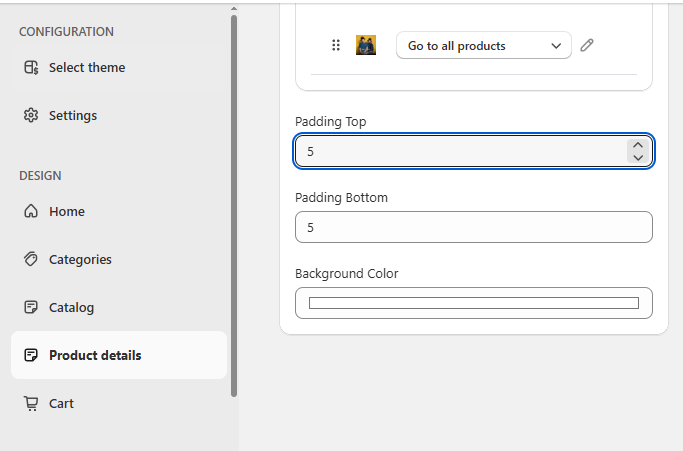Click the DESIGN section heading
The image size is (683, 451).
pos(40,176)
